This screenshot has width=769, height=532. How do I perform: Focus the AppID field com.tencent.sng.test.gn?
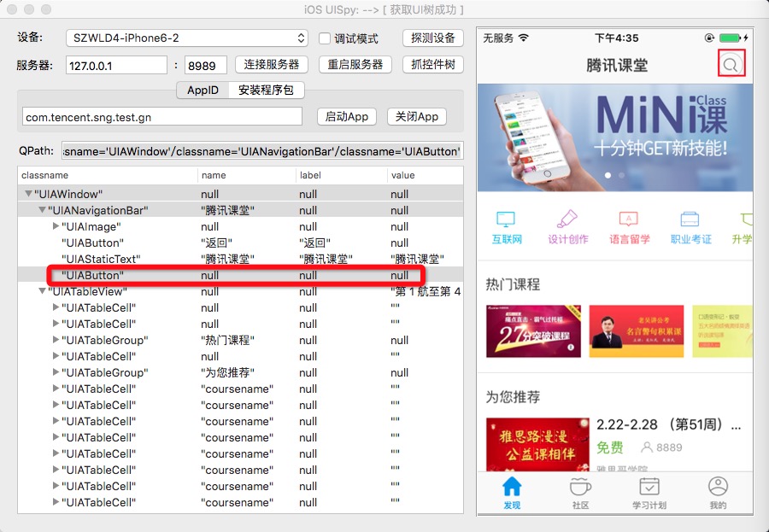pyautogui.click(x=161, y=117)
